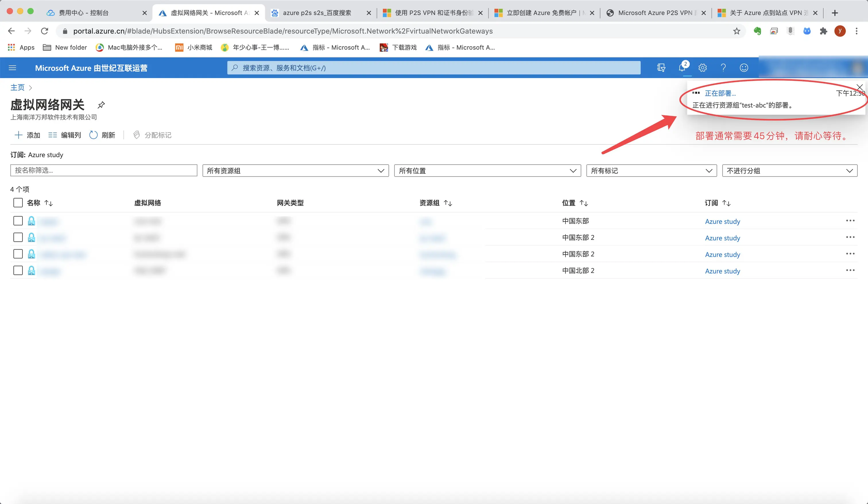Open the notifications bell icon
Screen dimensions: 868x504
[682, 67]
